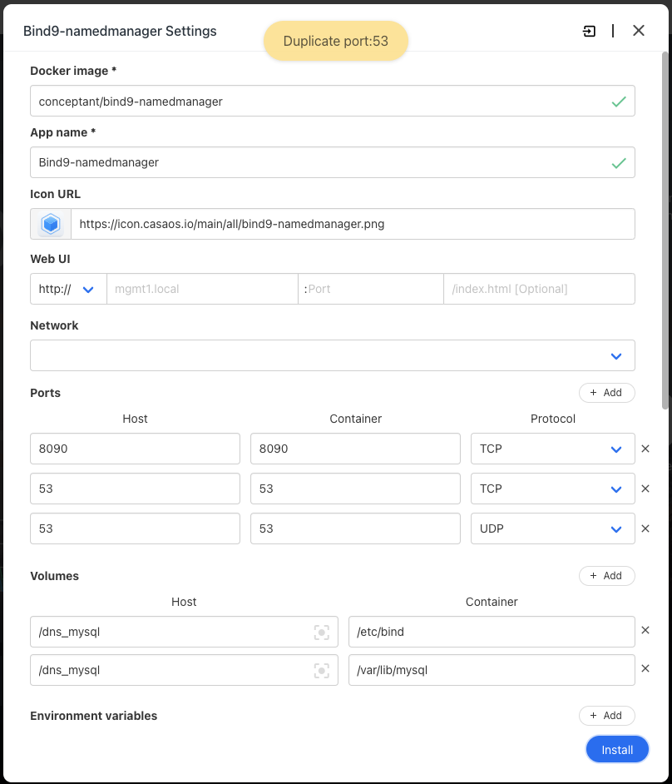Click the App name green checkmark

click(x=619, y=162)
